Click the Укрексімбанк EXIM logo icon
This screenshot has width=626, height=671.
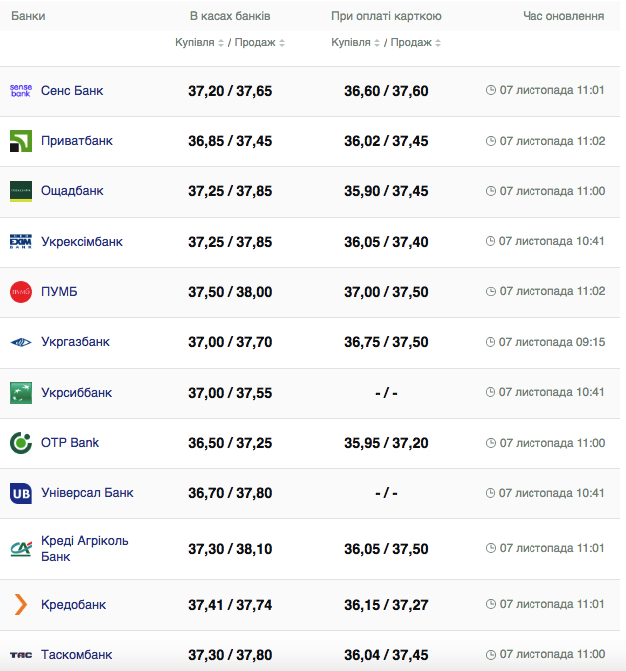pos(21,242)
